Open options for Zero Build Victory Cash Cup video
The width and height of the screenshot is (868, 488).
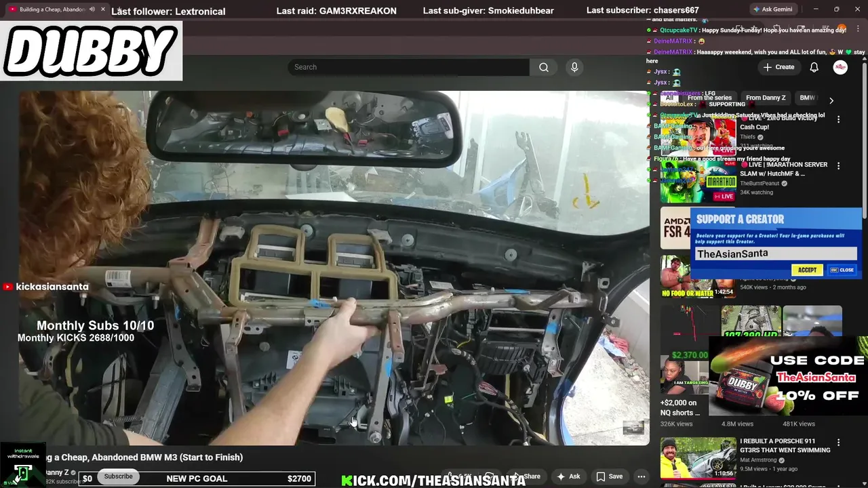click(839, 119)
